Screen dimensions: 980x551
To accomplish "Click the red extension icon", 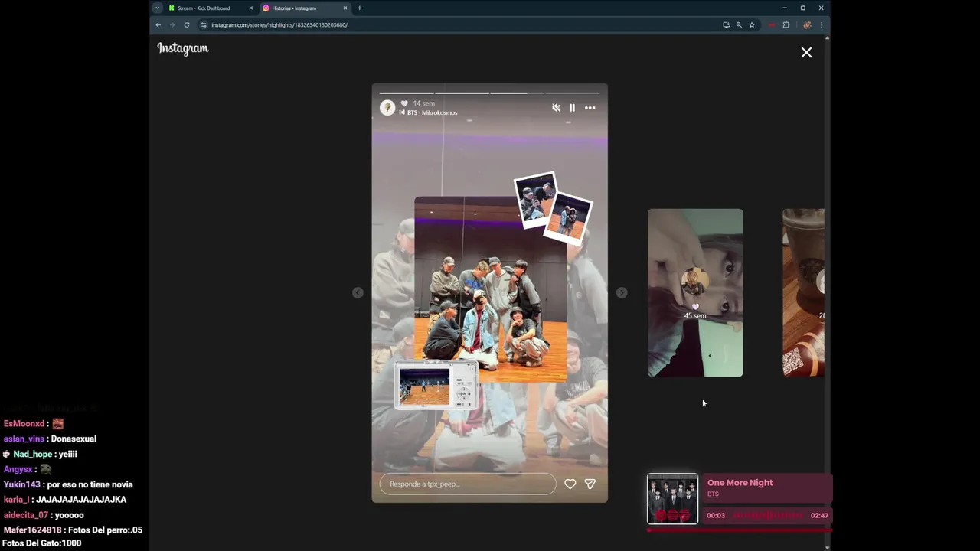I will tap(772, 25).
